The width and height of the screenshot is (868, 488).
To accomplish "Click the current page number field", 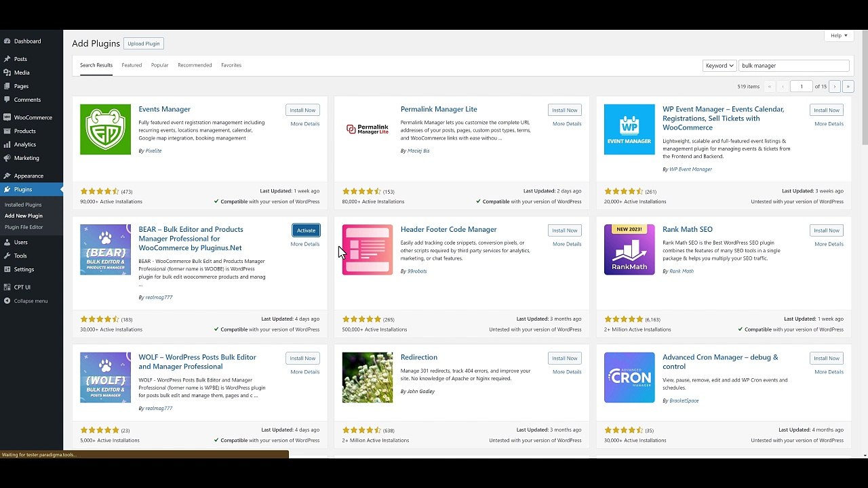I will tap(802, 87).
